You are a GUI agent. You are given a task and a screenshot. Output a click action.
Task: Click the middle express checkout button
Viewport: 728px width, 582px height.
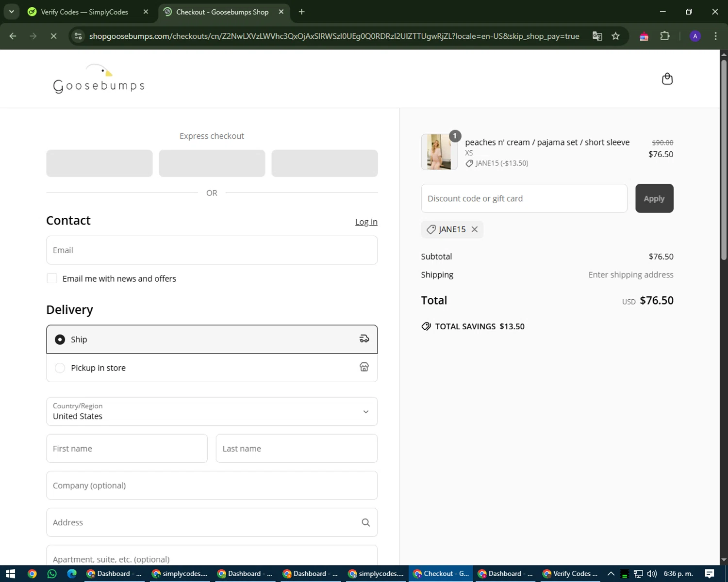212,163
